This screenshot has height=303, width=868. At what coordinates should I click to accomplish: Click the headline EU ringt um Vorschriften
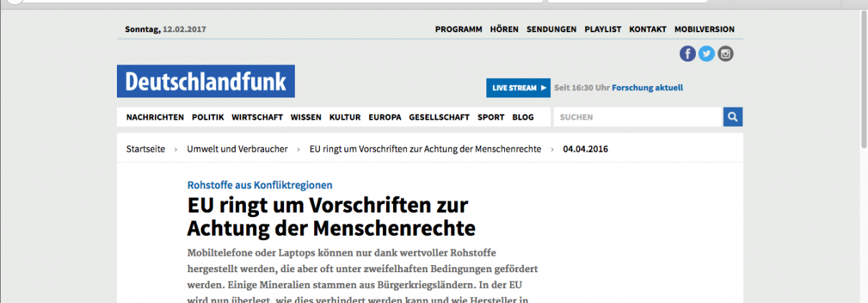331,216
